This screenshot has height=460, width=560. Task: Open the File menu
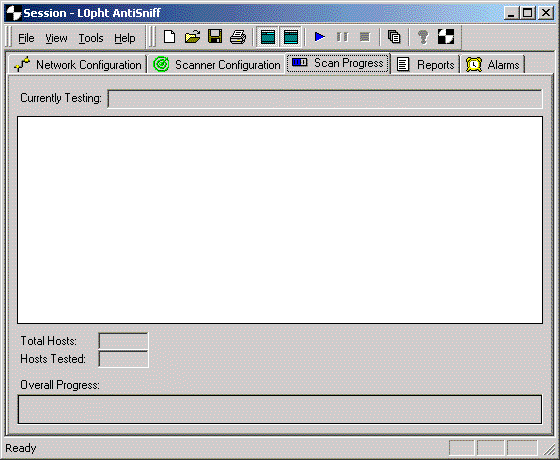click(x=26, y=38)
